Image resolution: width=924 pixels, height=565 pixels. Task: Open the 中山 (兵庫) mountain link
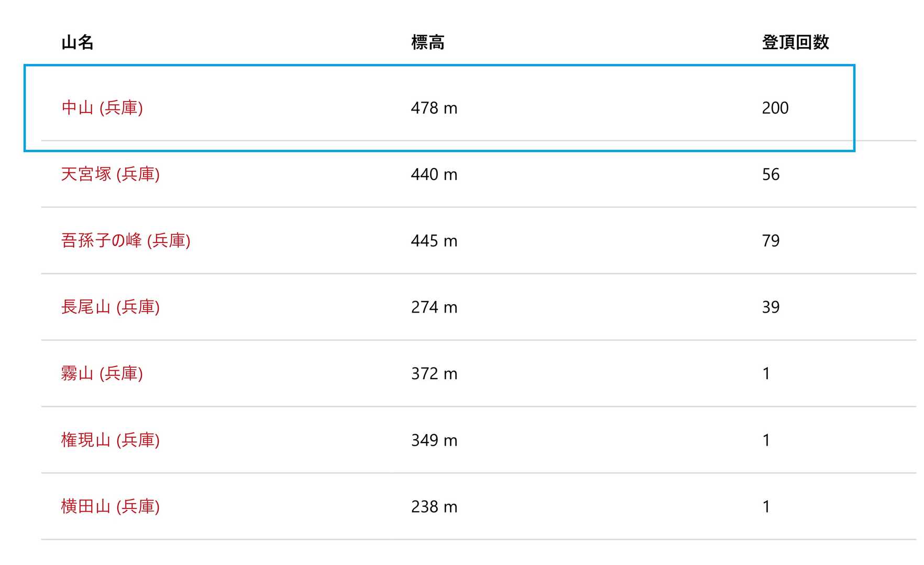click(x=102, y=108)
